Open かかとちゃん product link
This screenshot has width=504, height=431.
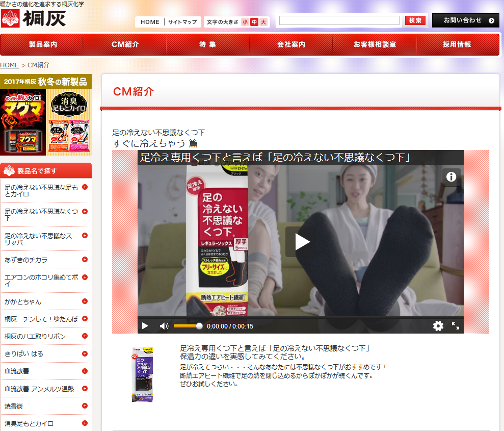pos(23,302)
